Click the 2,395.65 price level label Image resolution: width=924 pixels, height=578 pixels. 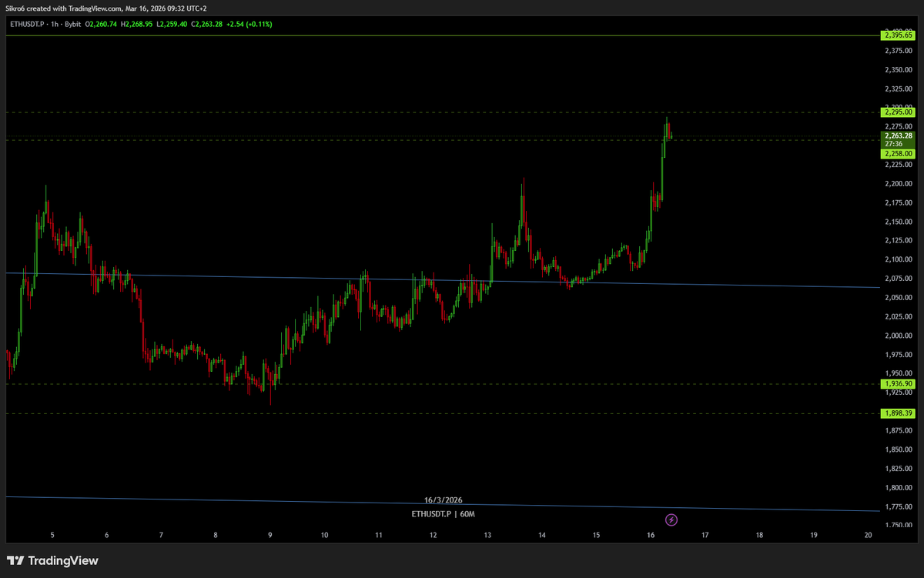pos(898,35)
